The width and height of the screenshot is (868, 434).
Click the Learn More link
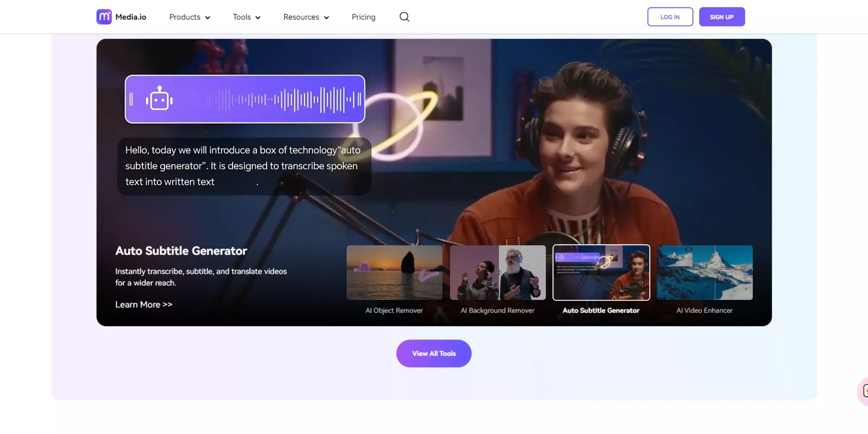click(x=144, y=304)
